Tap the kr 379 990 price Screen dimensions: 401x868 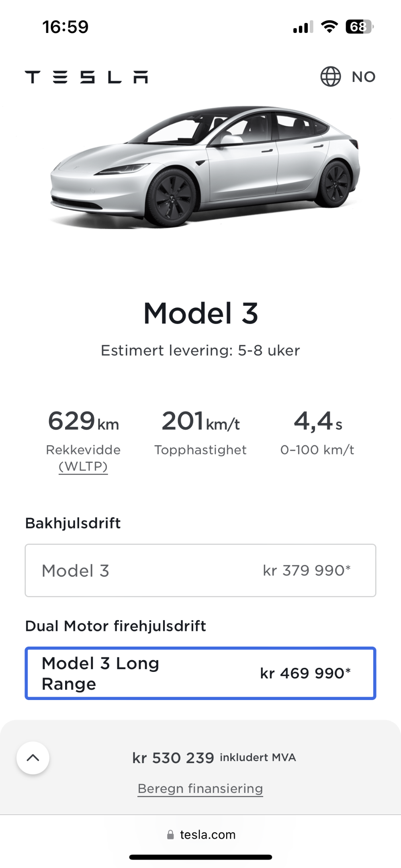pos(307,570)
